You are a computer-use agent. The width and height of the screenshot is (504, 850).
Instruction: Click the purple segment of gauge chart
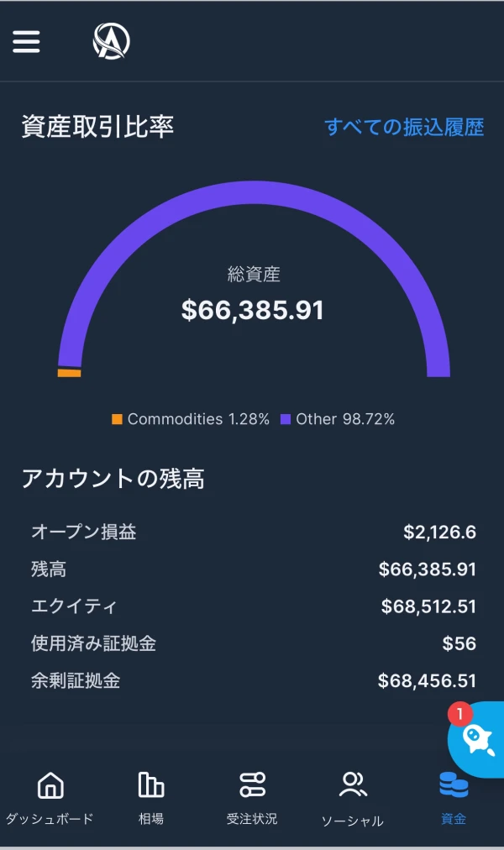pos(254,192)
